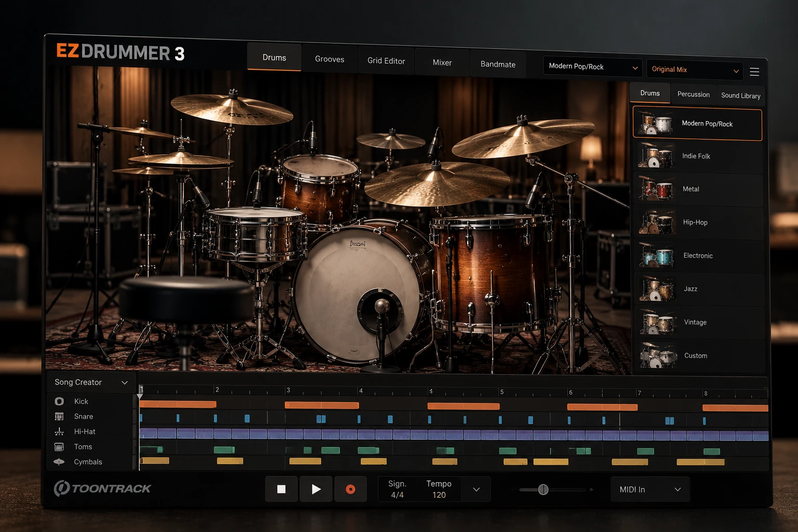Choose the Hip-Hop kit thumbnail
Viewport: 798px width, 532px height.
656,222
